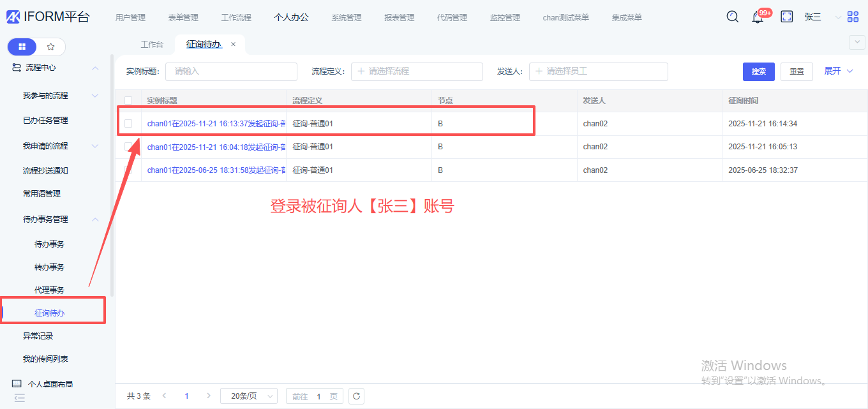868x409 pixels.
Task: Click the 重置 reset button
Action: pyautogui.click(x=797, y=71)
